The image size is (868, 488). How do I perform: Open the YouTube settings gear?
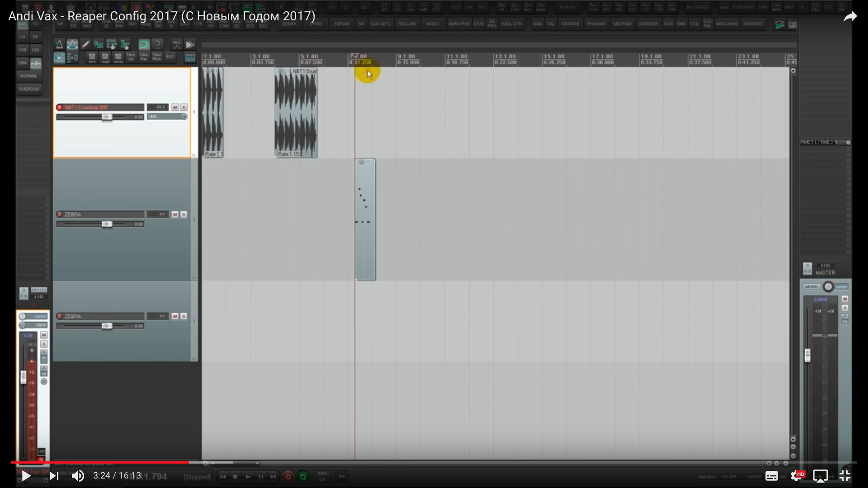[x=797, y=476]
